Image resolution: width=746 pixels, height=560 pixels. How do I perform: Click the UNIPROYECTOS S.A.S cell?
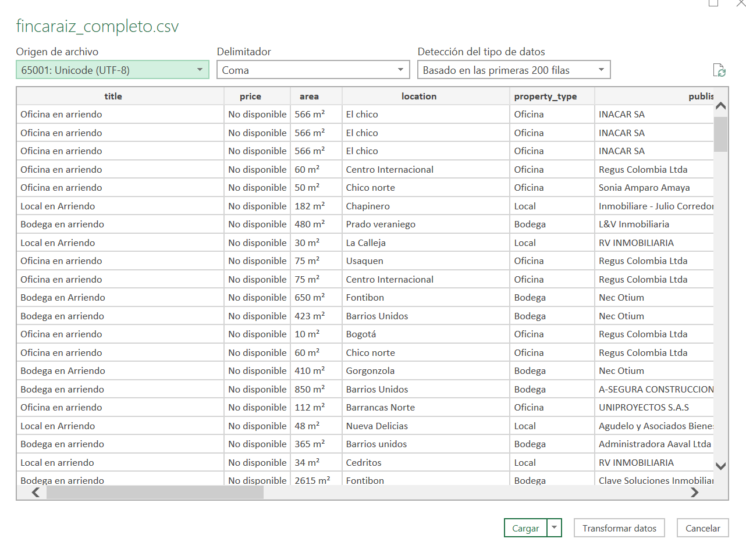[654, 407]
